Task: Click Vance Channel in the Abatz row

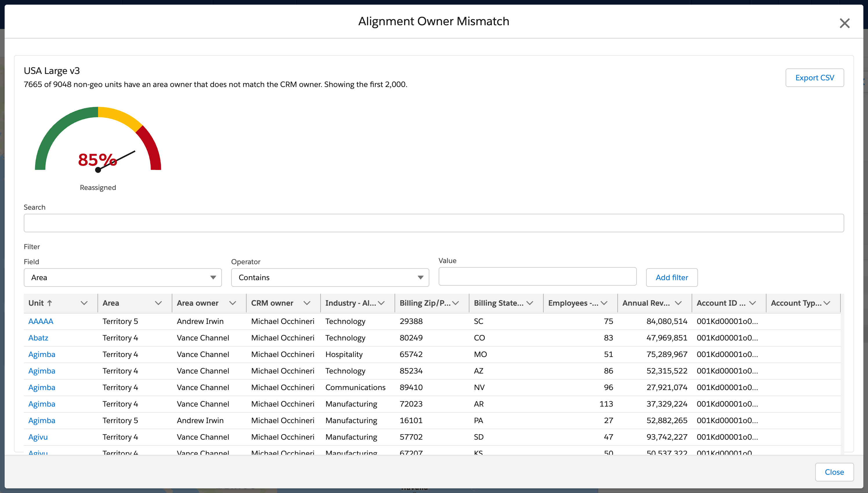Action: pos(203,338)
